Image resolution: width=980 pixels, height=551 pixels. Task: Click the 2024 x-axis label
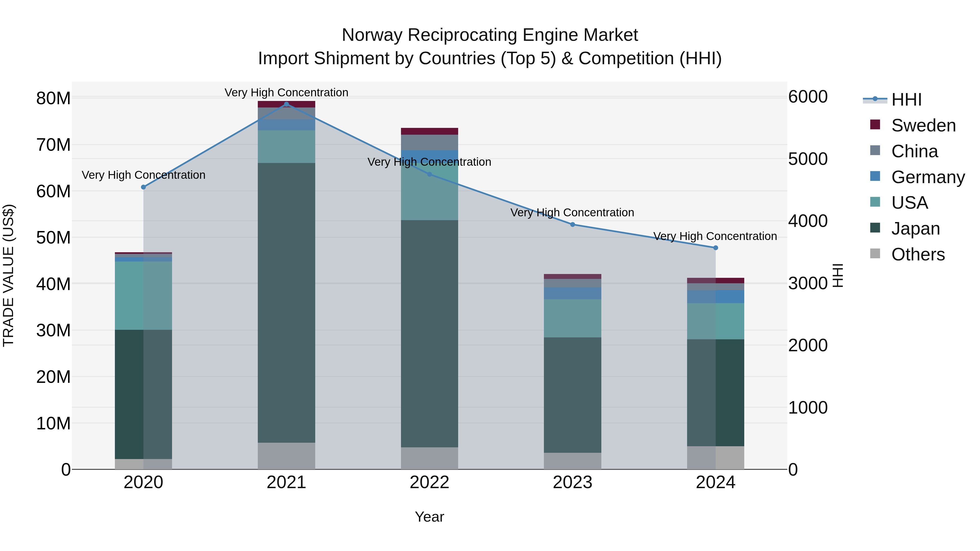[x=716, y=482]
